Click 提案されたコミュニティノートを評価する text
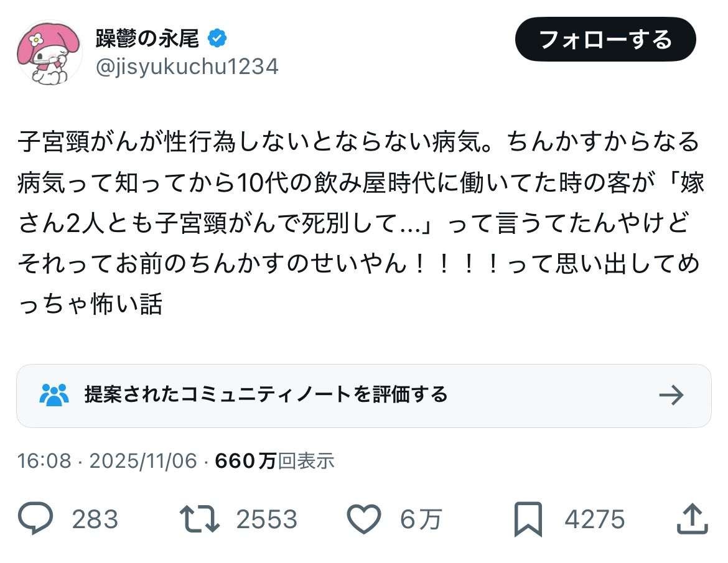The image size is (728, 563). (x=266, y=394)
